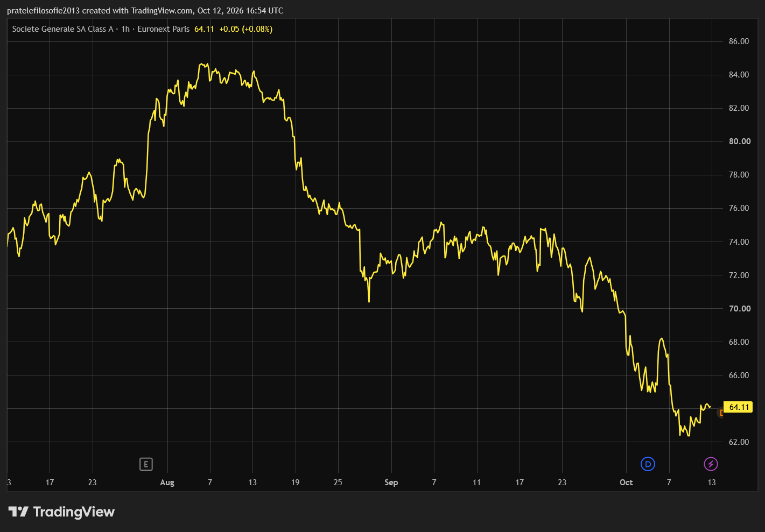Click the 64.11 last price in the legend
The height and width of the screenshot is (532, 765).
pyautogui.click(x=204, y=29)
